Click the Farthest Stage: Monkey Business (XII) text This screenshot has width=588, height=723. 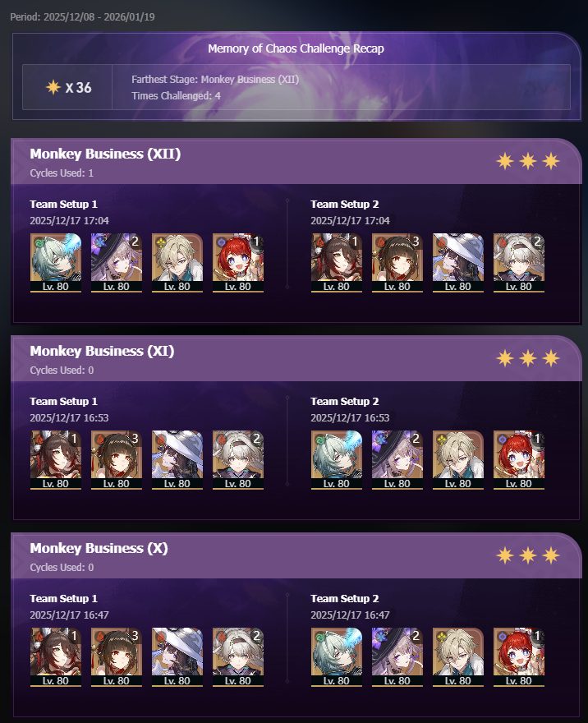(215, 80)
